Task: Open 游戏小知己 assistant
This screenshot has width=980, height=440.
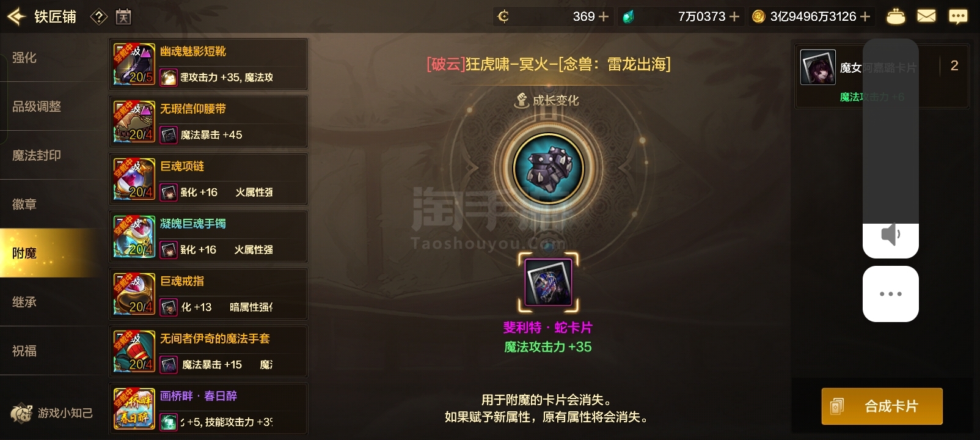Action: pyautogui.click(x=53, y=413)
